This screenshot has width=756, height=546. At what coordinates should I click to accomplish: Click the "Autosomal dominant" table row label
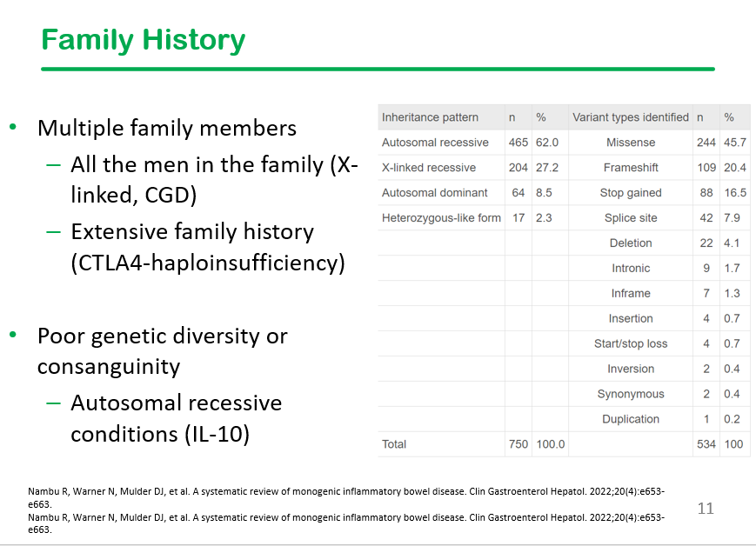[x=434, y=193]
